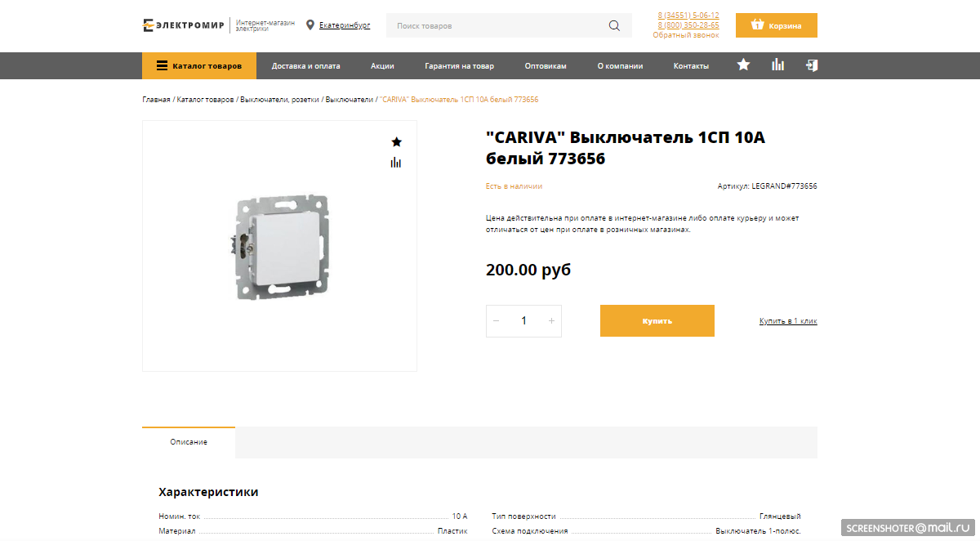This screenshot has height=541, width=980.
Task: Click the location pin icon near Екатеринбург
Action: [x=310, y=25]
